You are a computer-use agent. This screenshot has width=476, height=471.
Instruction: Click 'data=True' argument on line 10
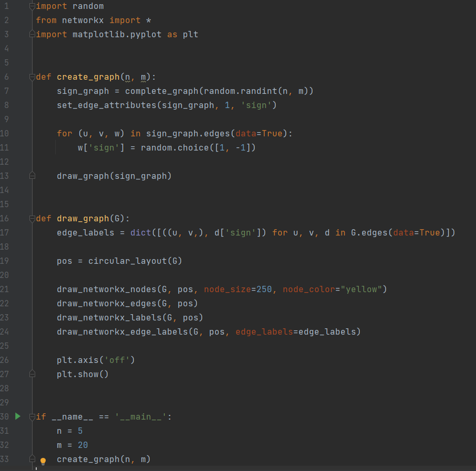tap(259, 134)
